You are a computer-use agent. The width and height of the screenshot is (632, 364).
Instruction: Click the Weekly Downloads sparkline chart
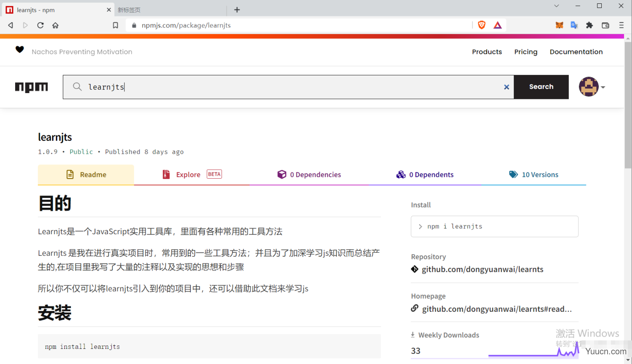(x=533, y=350)
